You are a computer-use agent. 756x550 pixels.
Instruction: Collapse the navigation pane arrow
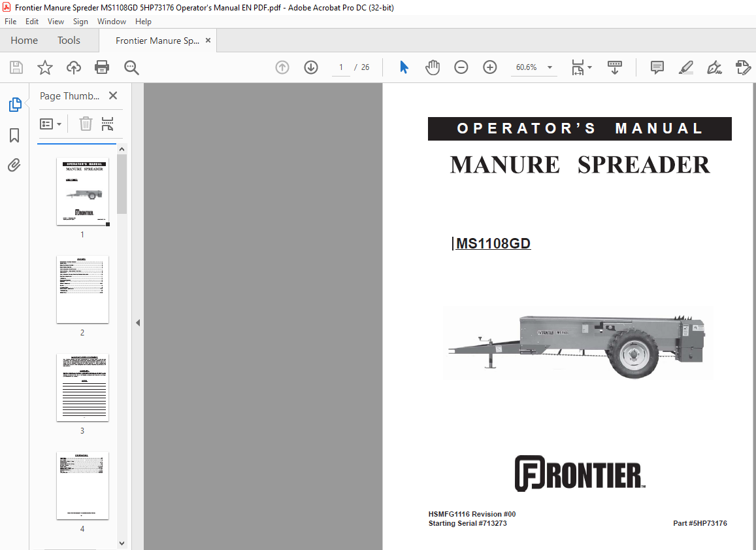click(x=138, y=323)
